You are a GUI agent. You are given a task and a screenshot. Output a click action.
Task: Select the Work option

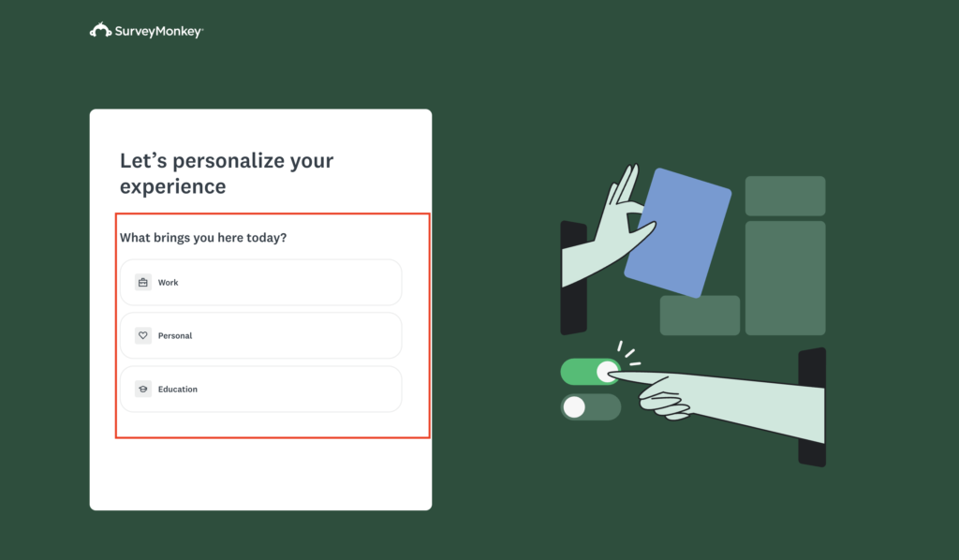point(260,283)
